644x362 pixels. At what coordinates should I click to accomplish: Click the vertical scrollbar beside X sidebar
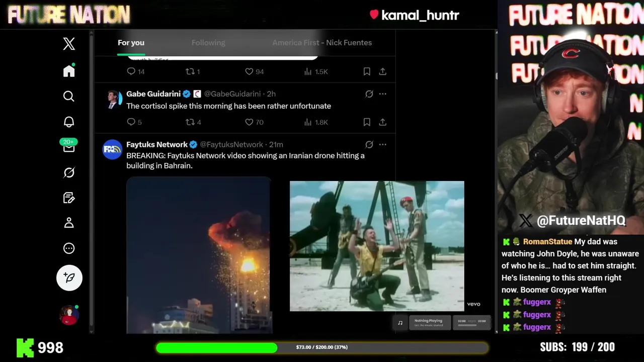click(x=91, y=181)
